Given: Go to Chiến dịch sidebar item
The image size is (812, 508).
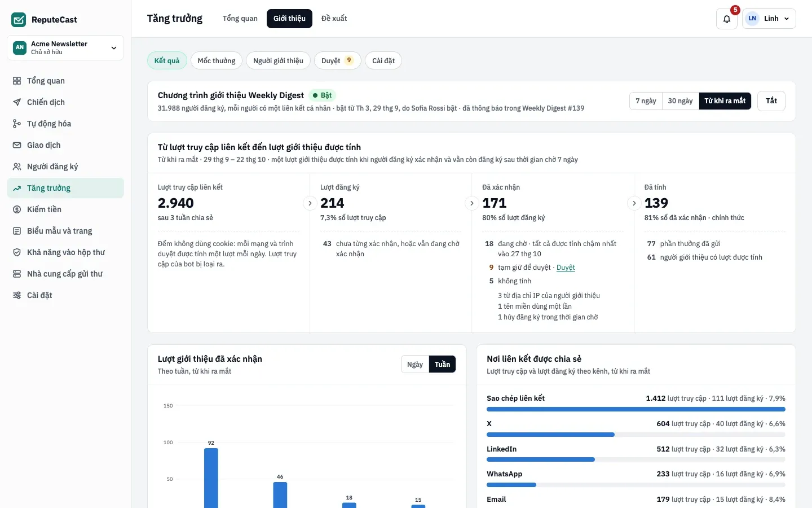Looking at the screenshot, I should (65, 102).
